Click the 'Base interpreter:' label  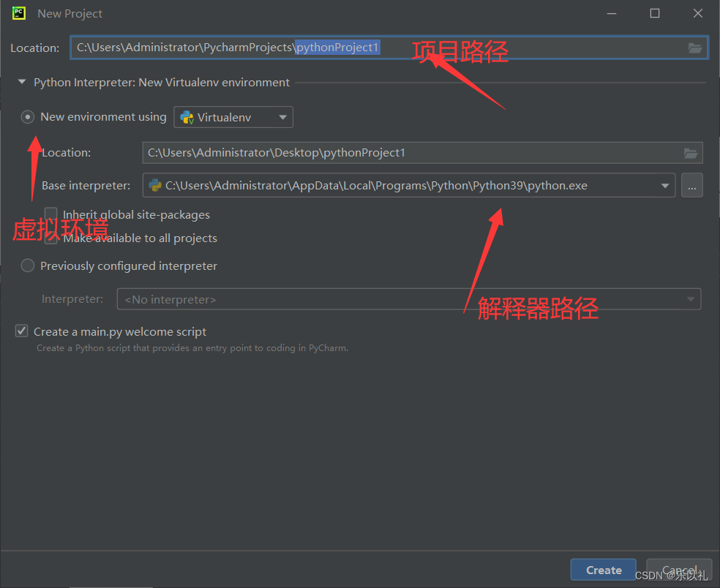click(x=86, y=186)
